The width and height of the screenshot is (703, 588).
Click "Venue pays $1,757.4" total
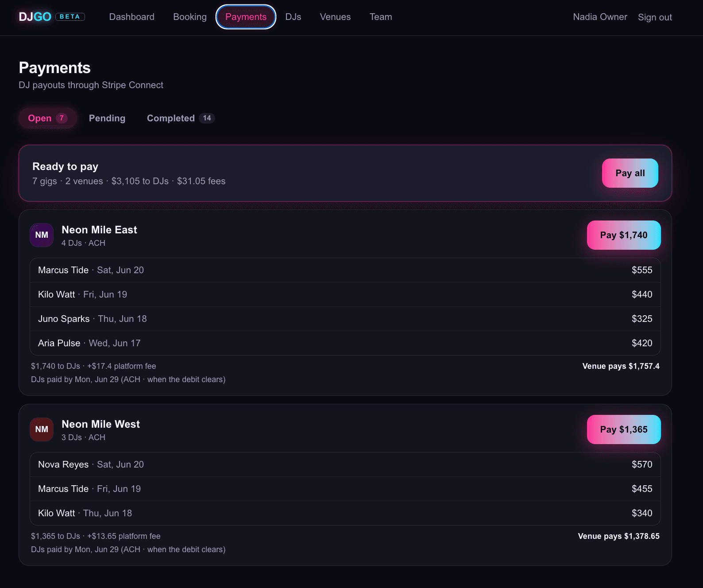(x=621, y=366)
